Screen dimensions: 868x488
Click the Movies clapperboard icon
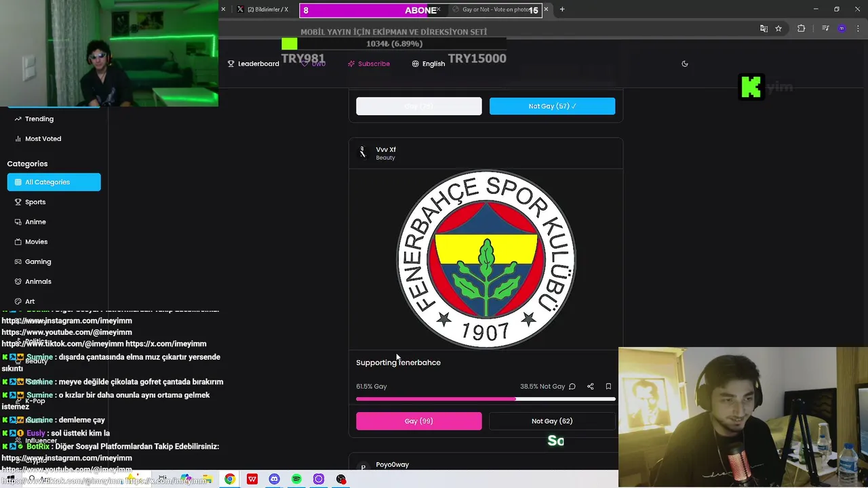[18, 241]
